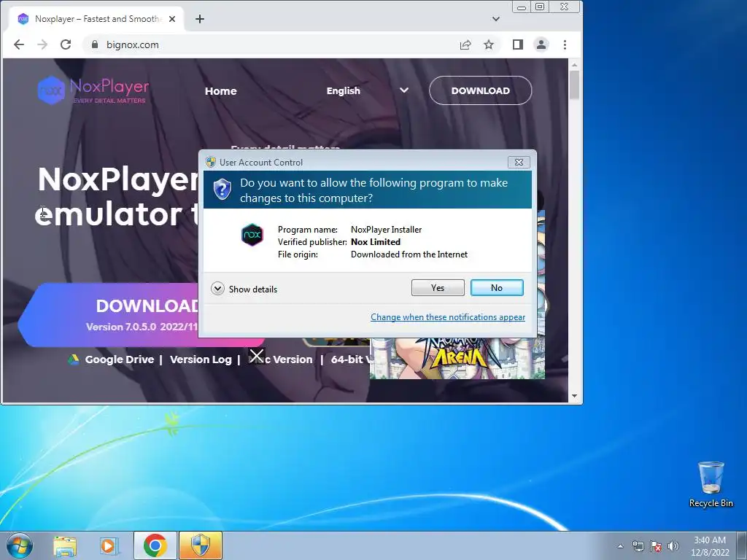The height and width of the screenshot is (560, 747).
Task: Close the Noxplayer tab
Action: 172,19
